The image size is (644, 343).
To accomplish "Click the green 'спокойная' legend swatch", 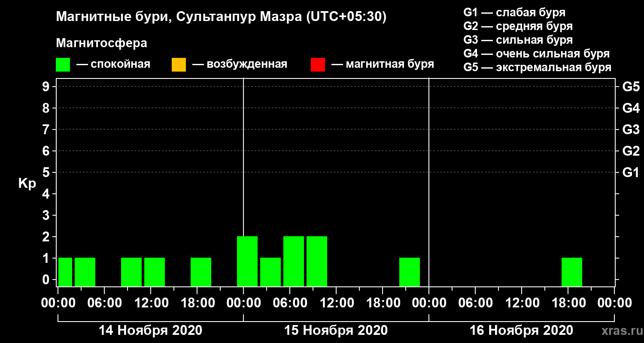I will (63, 65).
